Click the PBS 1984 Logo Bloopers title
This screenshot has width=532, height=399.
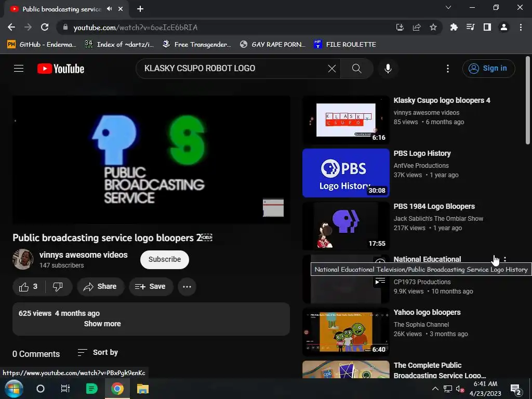click(434, 206)
